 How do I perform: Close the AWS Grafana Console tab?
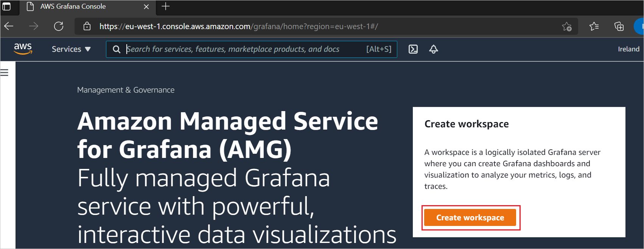pos(146,6)
